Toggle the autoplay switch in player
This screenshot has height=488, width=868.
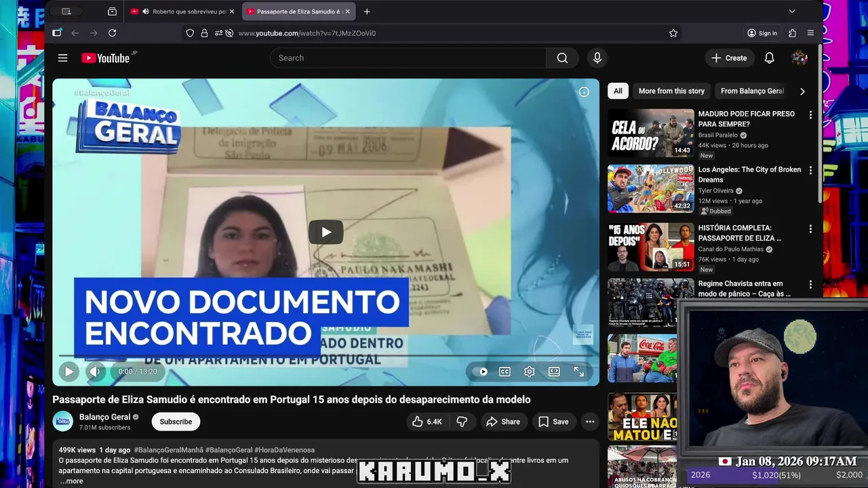(480, 371)
